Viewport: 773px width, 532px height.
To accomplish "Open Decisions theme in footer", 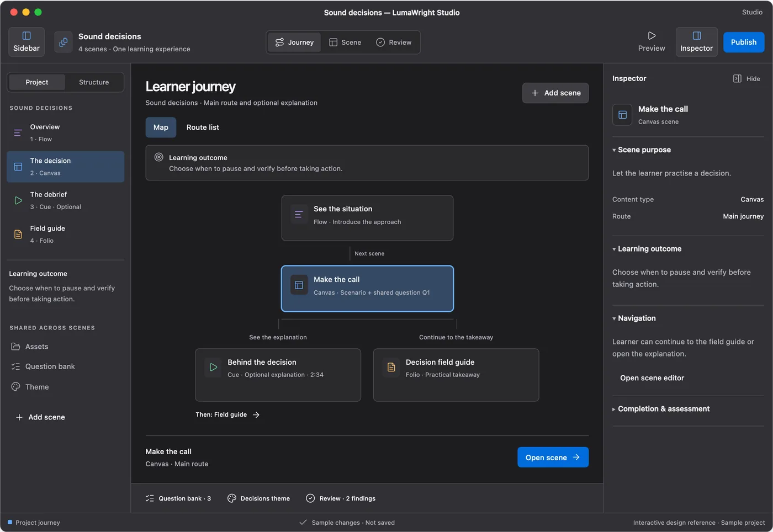I will 258,498.
